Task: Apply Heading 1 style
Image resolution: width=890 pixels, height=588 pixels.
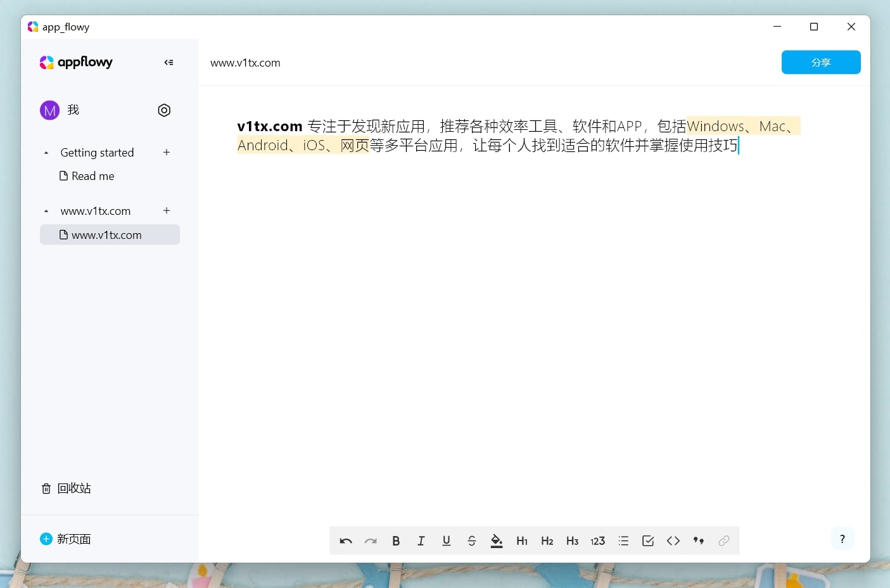Action: coord(522,540)
